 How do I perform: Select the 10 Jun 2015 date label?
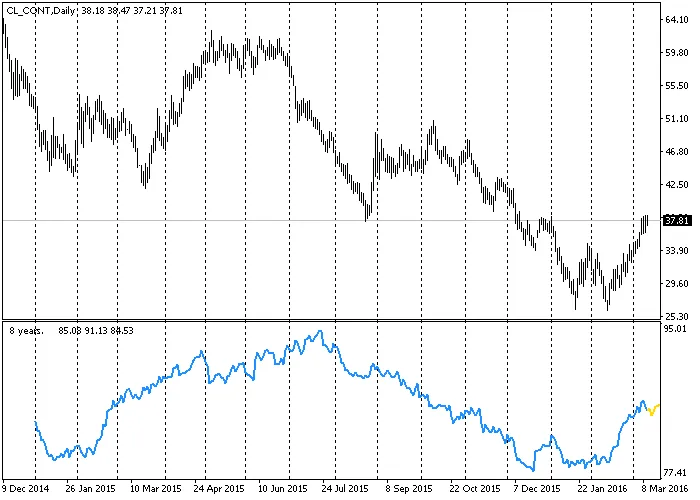click(282, 489)
